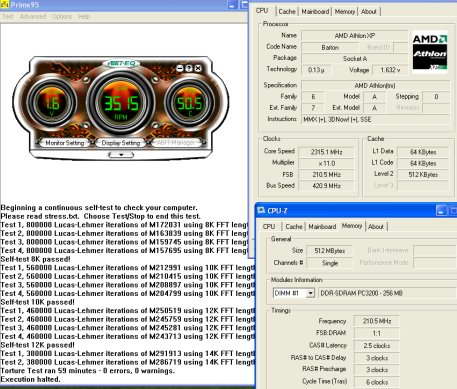
Task: Open the Prime95 Help menu
Action: (x=84, y=17)
